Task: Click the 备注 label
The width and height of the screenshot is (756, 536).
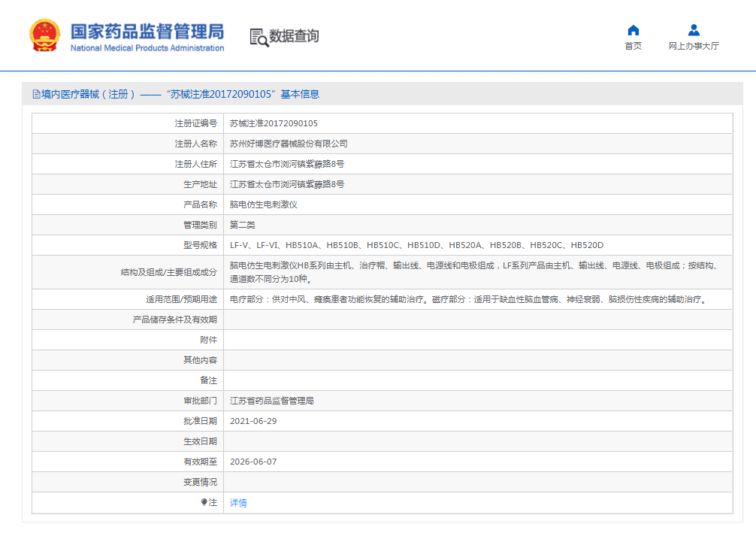Action: (209, 380)
